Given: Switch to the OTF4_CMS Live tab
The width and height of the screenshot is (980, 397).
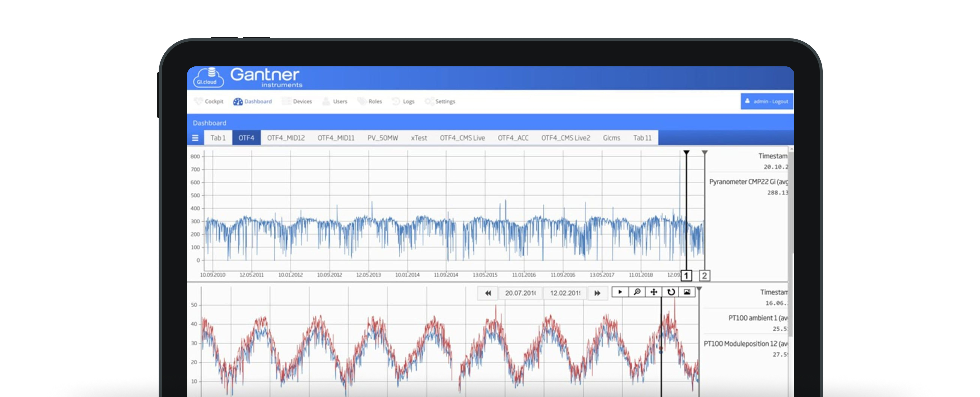Looking at the screenshot, I should 462,138.
